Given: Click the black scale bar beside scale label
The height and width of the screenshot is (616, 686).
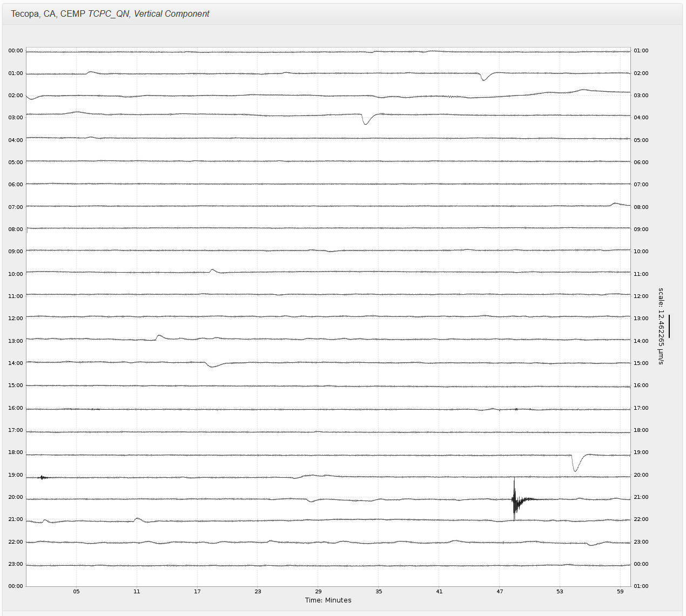Looking at the screenshot, I should click(x=669, y=327).
